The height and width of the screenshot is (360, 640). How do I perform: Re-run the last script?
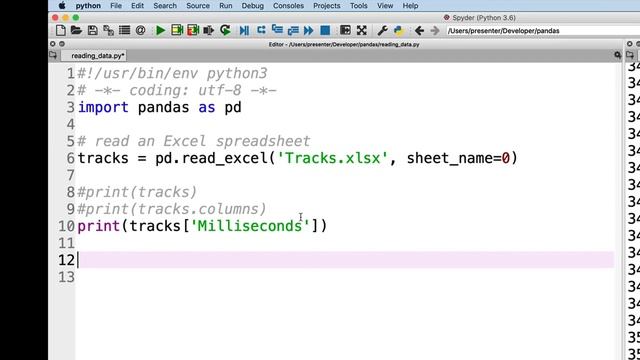225,30
